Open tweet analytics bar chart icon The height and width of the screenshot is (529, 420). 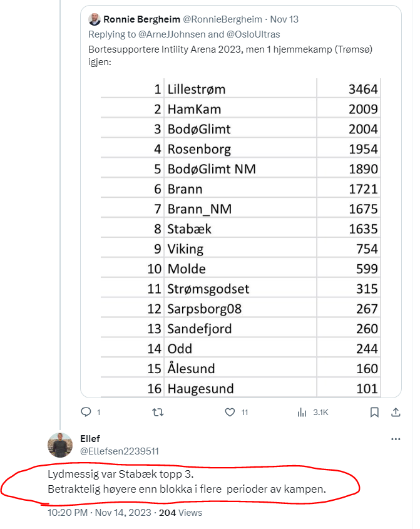tap(302, 413)
